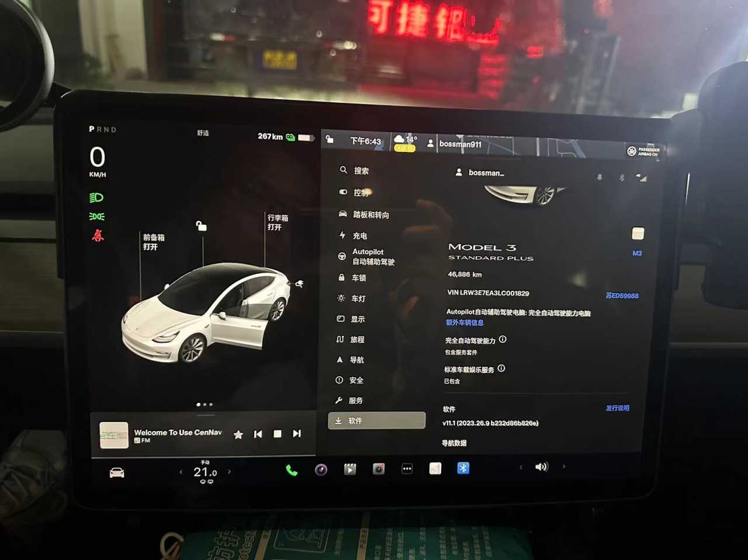Open the Bluetooth app in the bottom bar
748x560 pixels.
(x=463, y=468)
